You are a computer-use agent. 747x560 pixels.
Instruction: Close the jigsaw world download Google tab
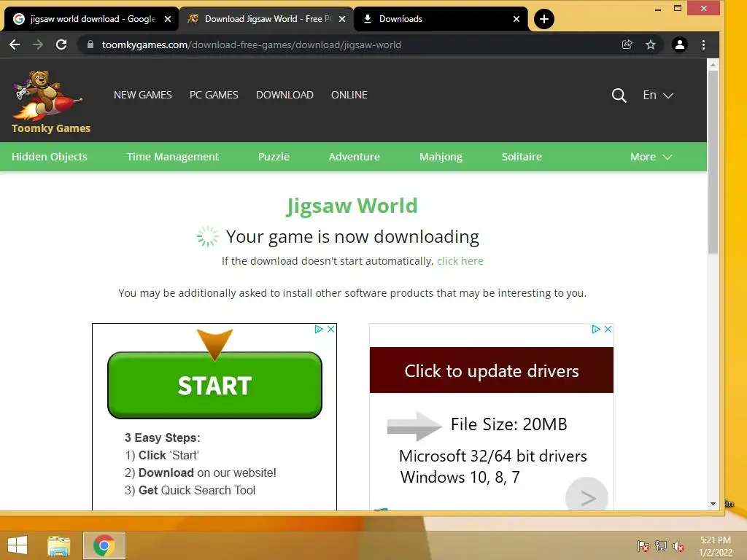(x=168, y=19)
